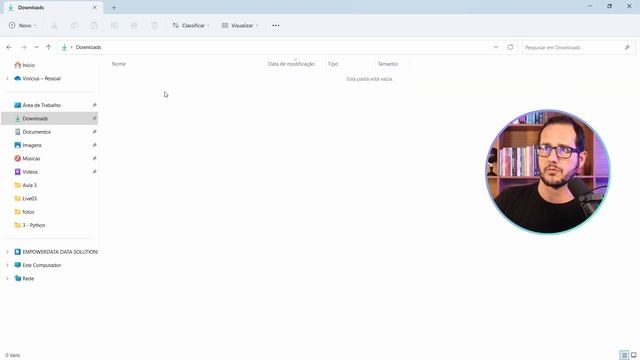640x360 pixels.
Task: Expand the EMPOWERDATA DATA SOLUTION node
Action: coord(7,252)
